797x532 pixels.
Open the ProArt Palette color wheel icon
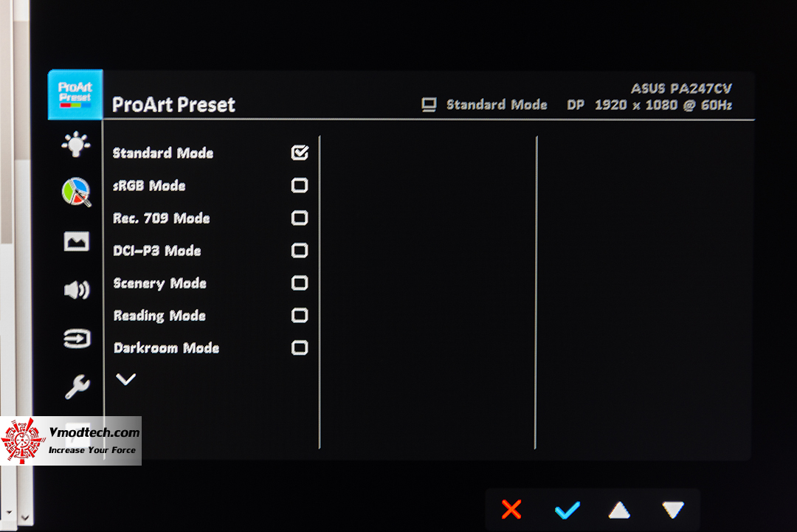[x=76, y=192]
